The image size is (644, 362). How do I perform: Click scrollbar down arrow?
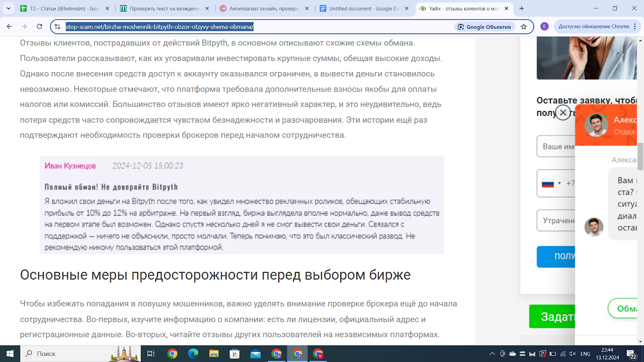click(x=640, y=341)
